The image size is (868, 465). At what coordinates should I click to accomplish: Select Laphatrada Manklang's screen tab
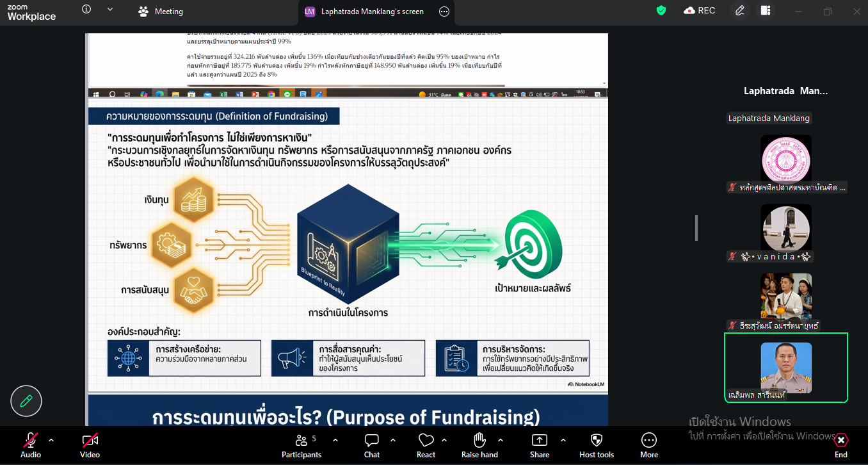click(367, 12)
